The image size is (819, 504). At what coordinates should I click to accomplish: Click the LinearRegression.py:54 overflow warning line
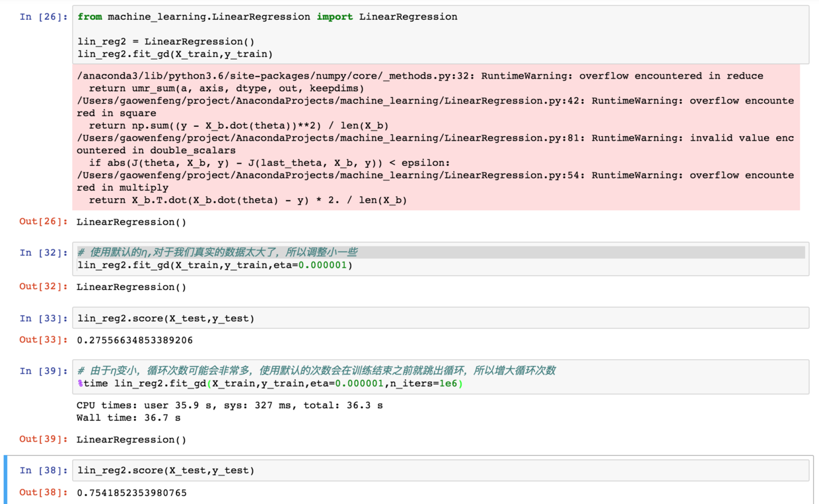tap(435, 181)
